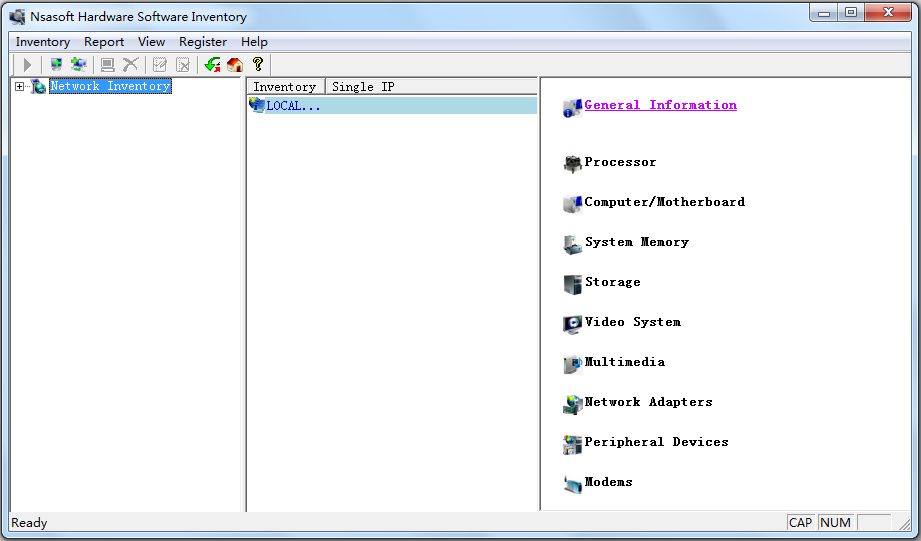Click the CAP indicator in status bar

pos(800,523)
